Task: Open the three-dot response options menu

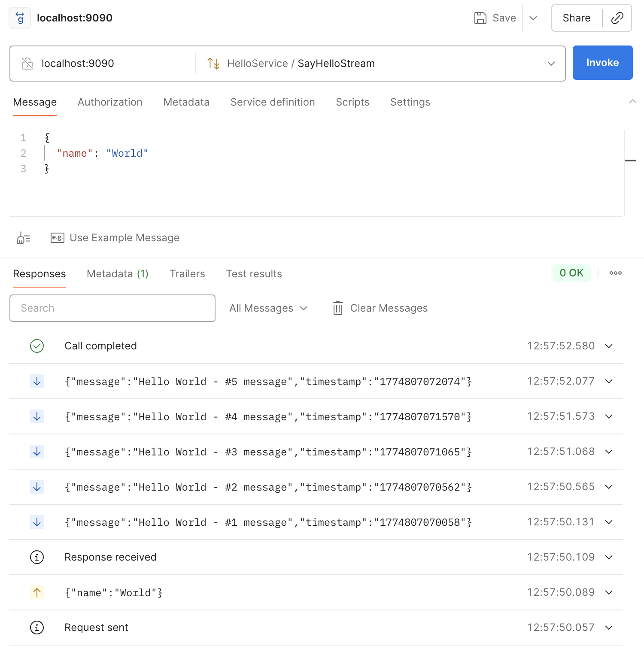Action: point(615,273)
